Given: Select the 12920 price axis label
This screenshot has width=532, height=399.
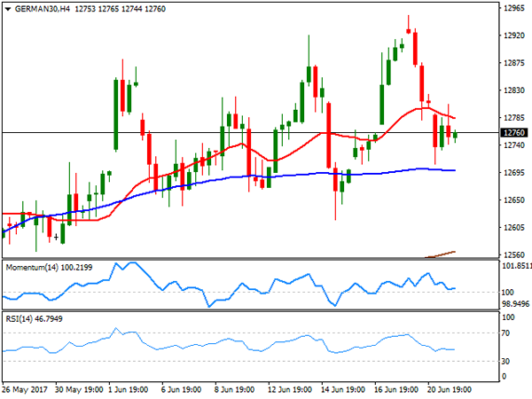Looking at the screenshot, I should coord(514,35).
